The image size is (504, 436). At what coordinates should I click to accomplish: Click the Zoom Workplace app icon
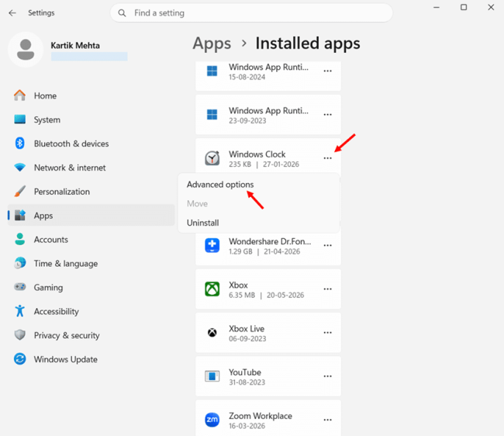(x=212, y=420)
